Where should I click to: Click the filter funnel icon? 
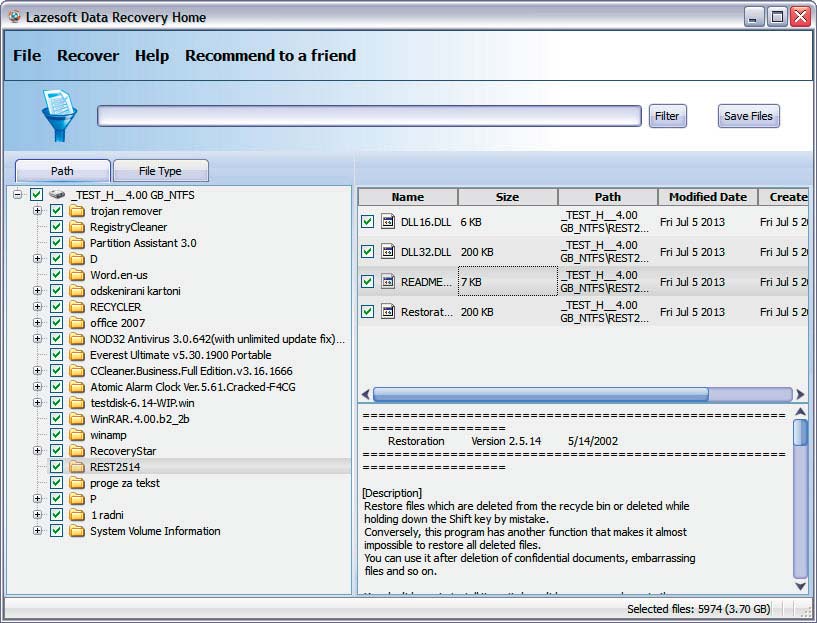click(59, 116)
